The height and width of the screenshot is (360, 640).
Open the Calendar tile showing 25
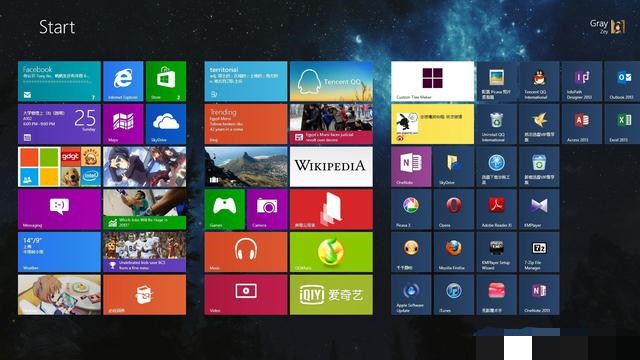pos(59,124)
